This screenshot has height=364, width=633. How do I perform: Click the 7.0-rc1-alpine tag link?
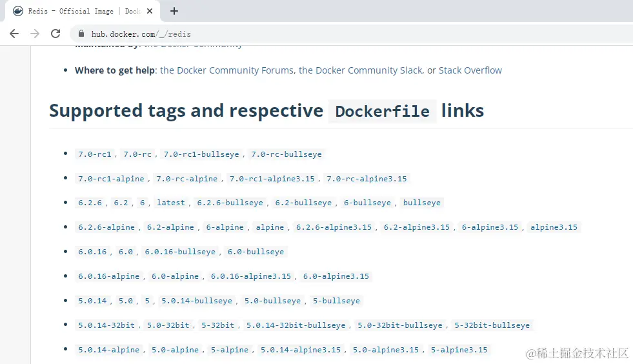111,179
